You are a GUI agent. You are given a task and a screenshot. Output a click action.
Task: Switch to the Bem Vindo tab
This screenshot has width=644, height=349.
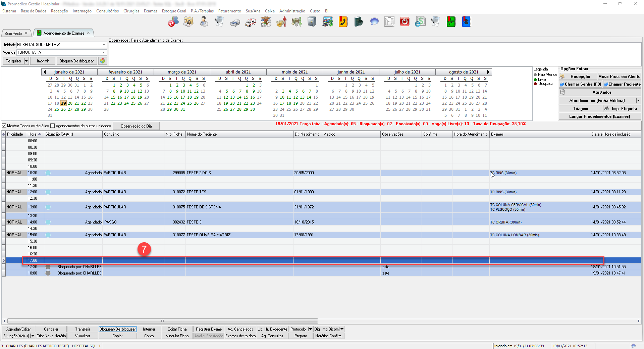[x=13, y=33]
